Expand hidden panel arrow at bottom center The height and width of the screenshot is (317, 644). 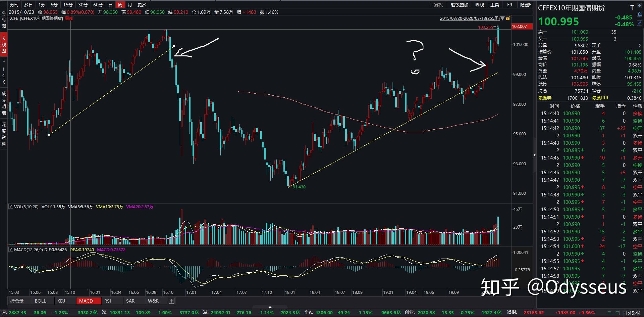pos(270,307)
